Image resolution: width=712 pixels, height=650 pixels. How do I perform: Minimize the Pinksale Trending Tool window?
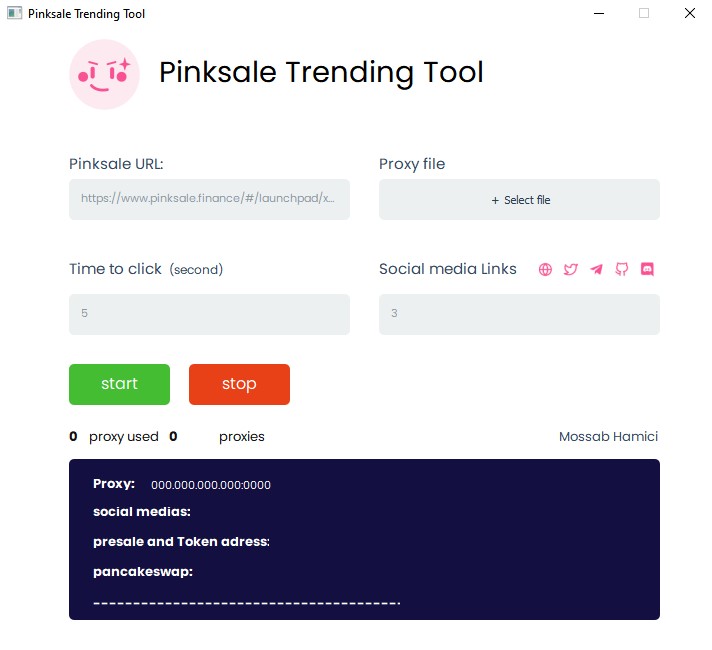tap(599, 13)
